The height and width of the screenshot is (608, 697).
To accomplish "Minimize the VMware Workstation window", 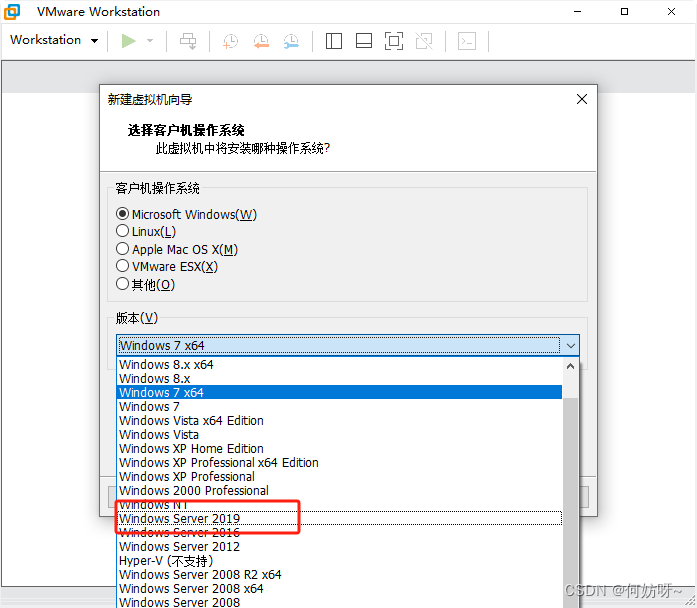I will [x=577, y=12].
